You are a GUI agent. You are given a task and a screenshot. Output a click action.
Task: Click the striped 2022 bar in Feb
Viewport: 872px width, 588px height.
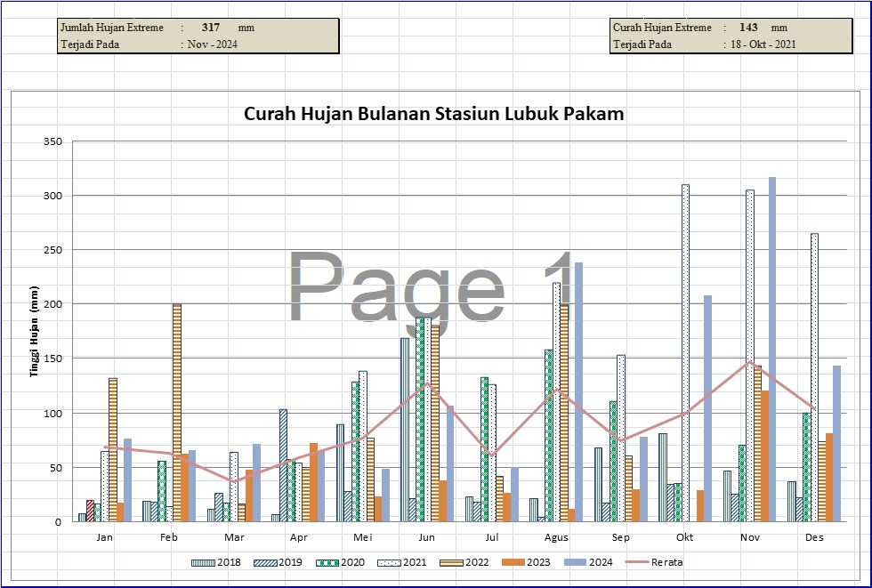pos(177,412)
